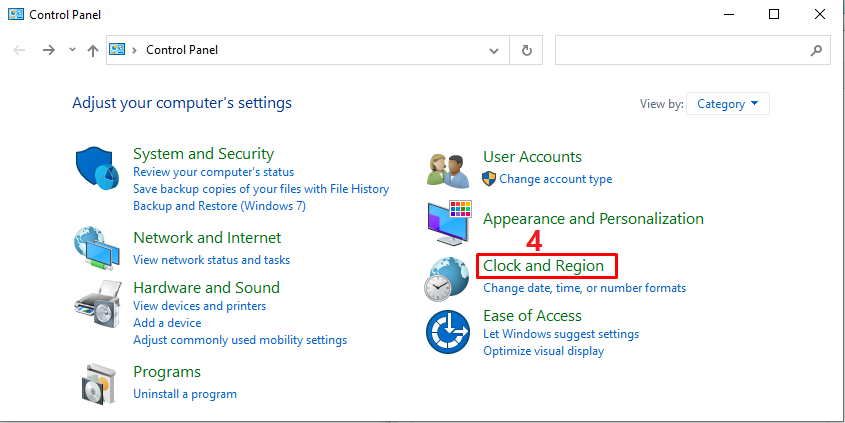Click the Appearance and Personalization monitor icon

point(447,221)
